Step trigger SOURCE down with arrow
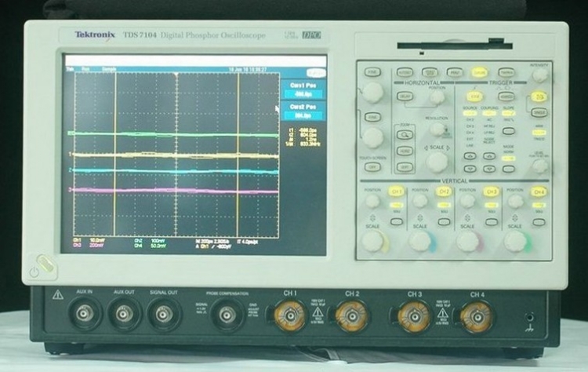Image resolution: width=588 pixels, height=372 pixels. point(470,169)
